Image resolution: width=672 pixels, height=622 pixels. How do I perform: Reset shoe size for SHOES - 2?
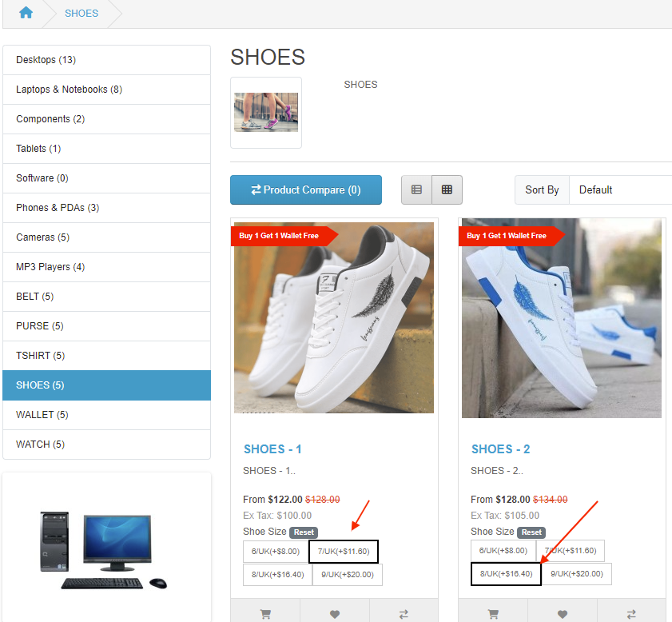tap(531, 532)
